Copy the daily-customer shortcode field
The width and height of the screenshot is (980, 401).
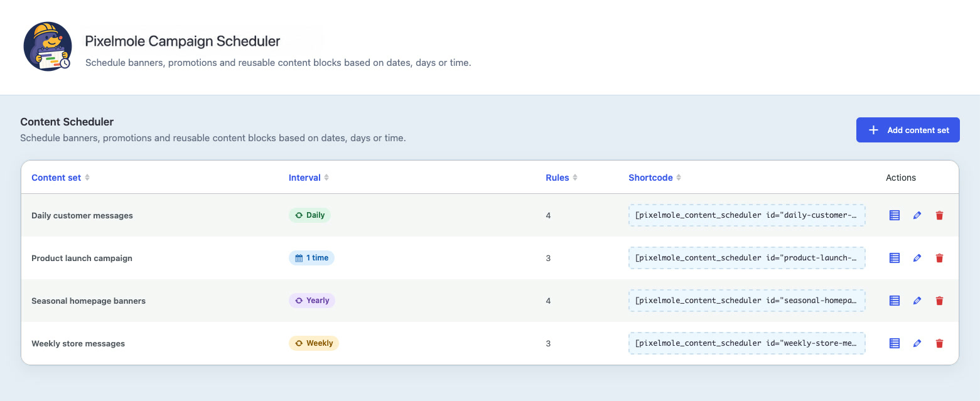point(746,215)
